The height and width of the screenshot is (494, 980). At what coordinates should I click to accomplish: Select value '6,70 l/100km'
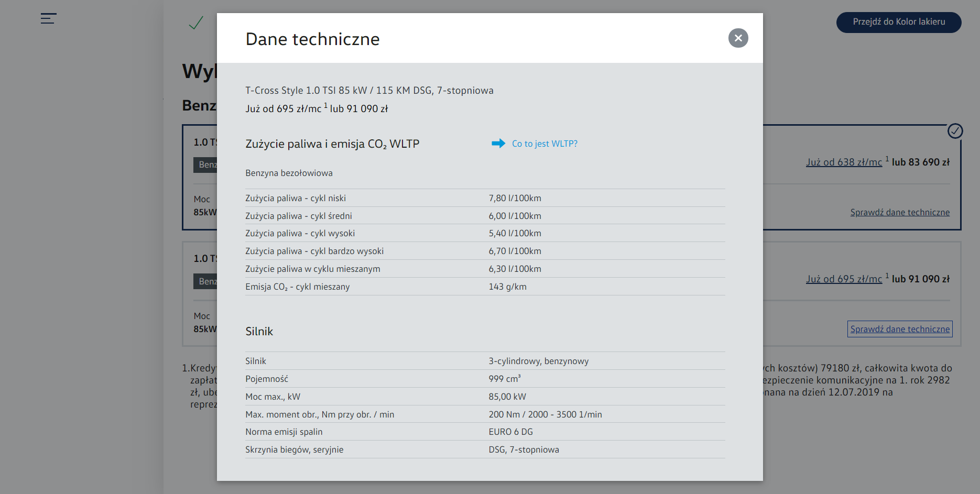point(515,251)
